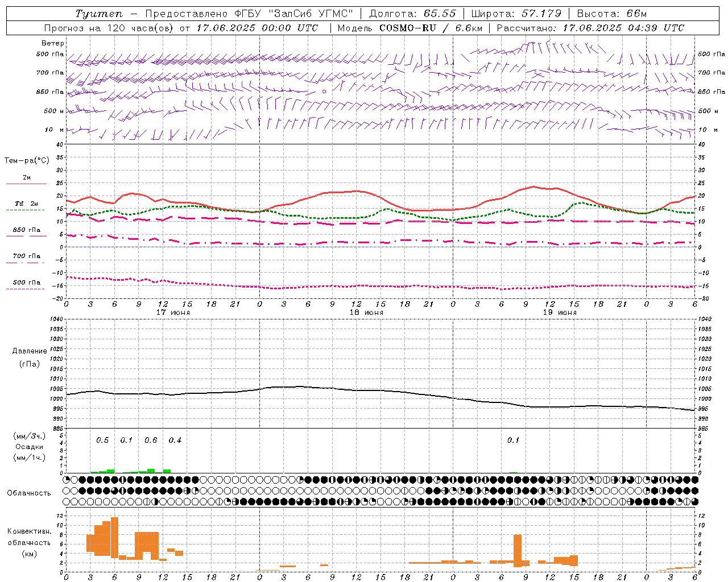Screen dimensions: 728x582
Task: Select the 'Широта: 57.179' latitude value
Action: pyautogui.click(x=516, y=14)
